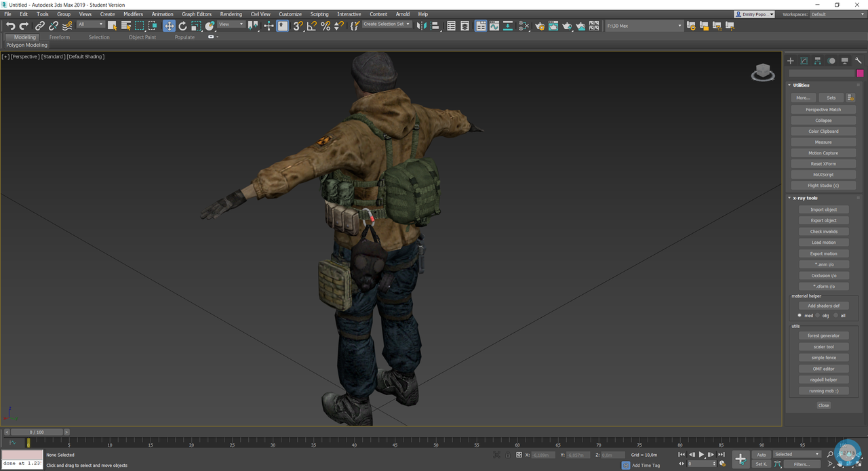Activate the Unlink Selection tool
The width and height of the screenshot is (868, 471).
coord(54,26)
